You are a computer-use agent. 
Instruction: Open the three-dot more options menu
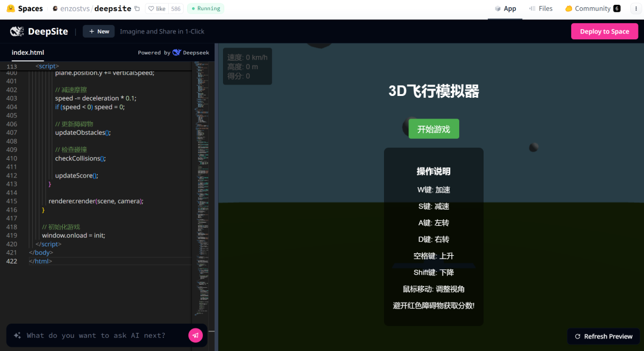pos(636,8)
